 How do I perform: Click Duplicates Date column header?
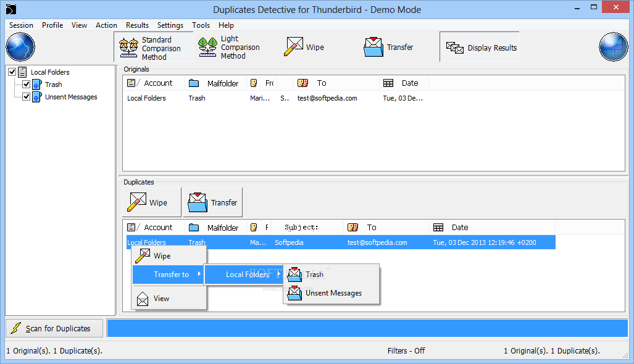[x=492, y=228]
